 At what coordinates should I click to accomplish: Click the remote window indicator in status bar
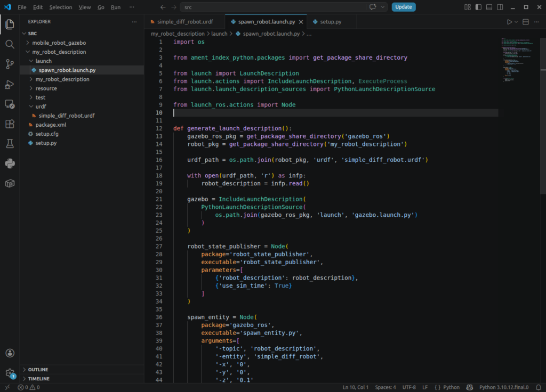(x=7, y=387)
